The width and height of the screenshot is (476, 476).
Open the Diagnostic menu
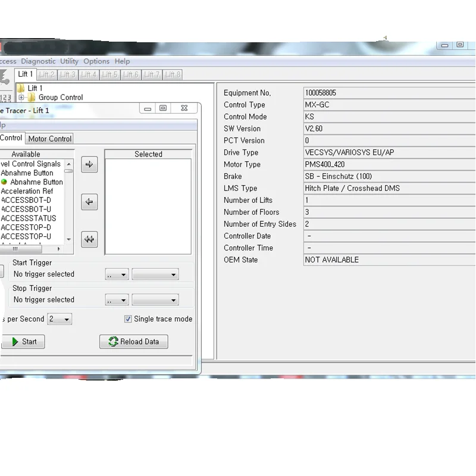[38, 61]
